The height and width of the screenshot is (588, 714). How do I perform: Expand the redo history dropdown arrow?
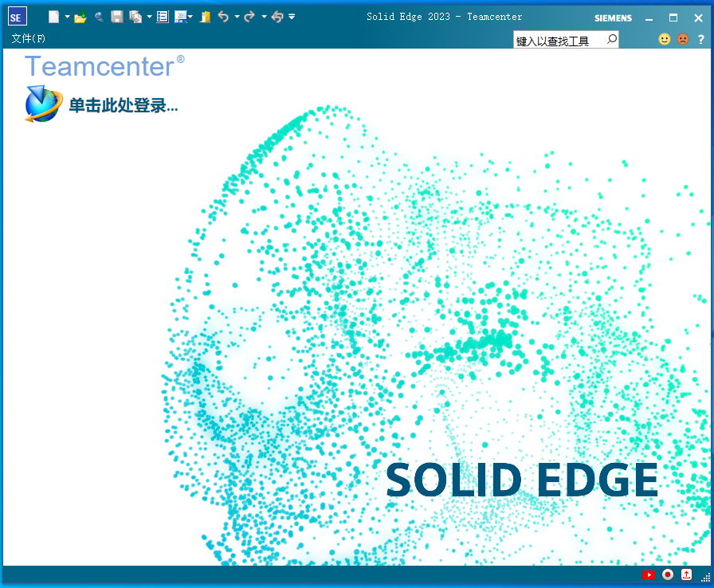pyautogui.click(x=263, y=17)
